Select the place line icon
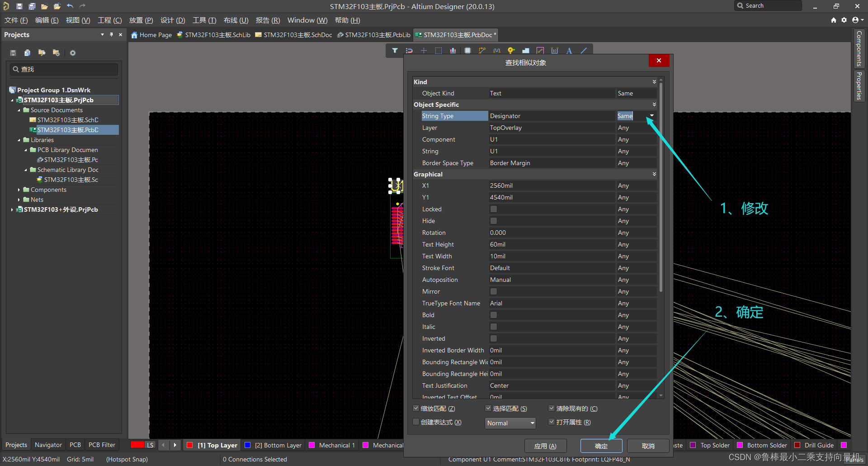This screenshot has height=466, width=868. tap(584, 51)
